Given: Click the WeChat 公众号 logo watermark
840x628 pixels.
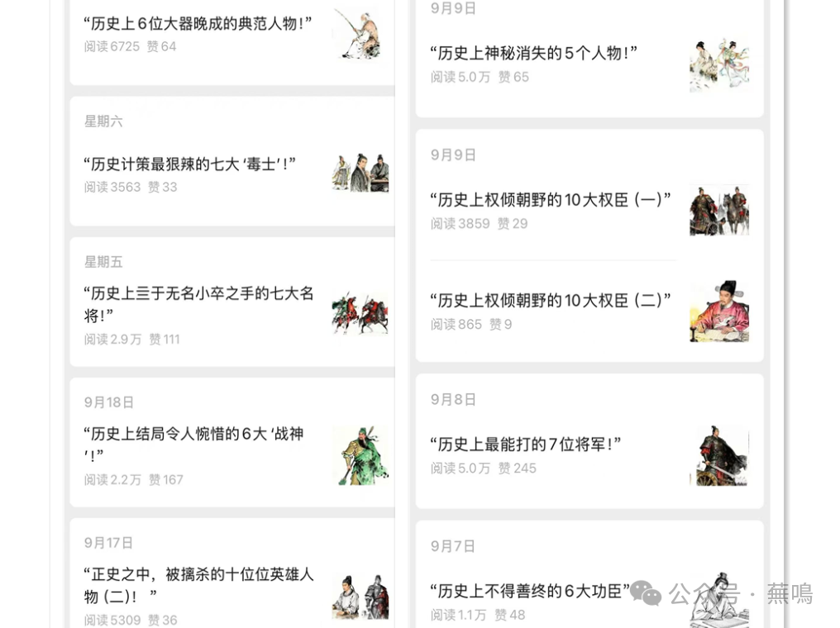Looking at the screenshot, I should (646, 593).
